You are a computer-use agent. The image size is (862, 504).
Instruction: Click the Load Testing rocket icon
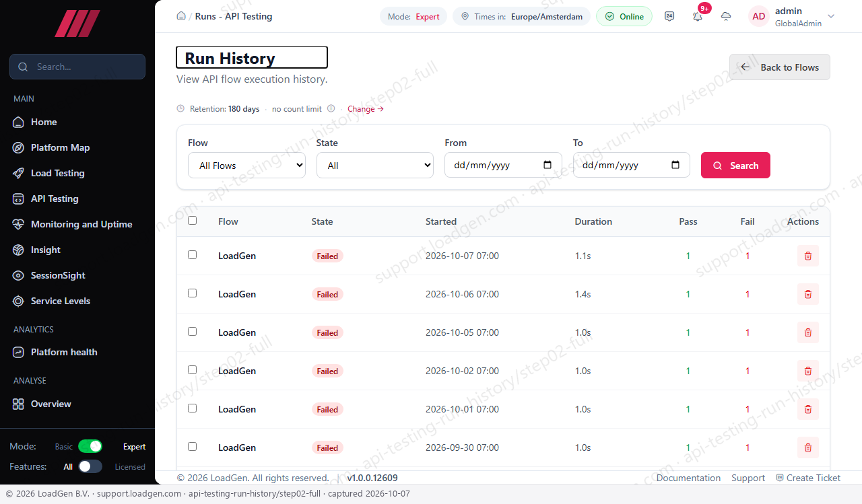coord(18,173)
